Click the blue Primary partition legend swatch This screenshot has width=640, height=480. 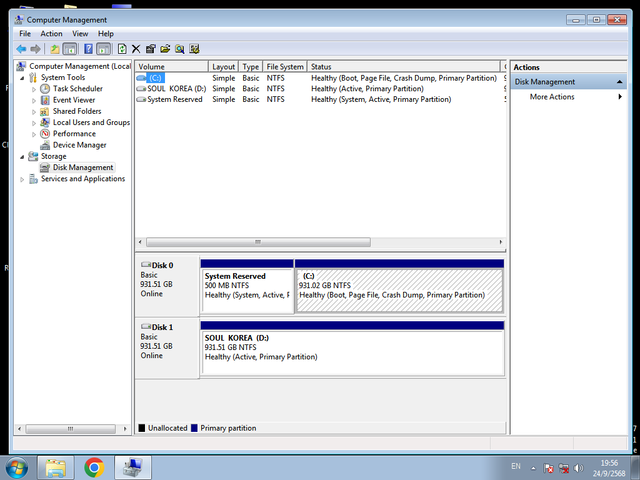point(194,428)
